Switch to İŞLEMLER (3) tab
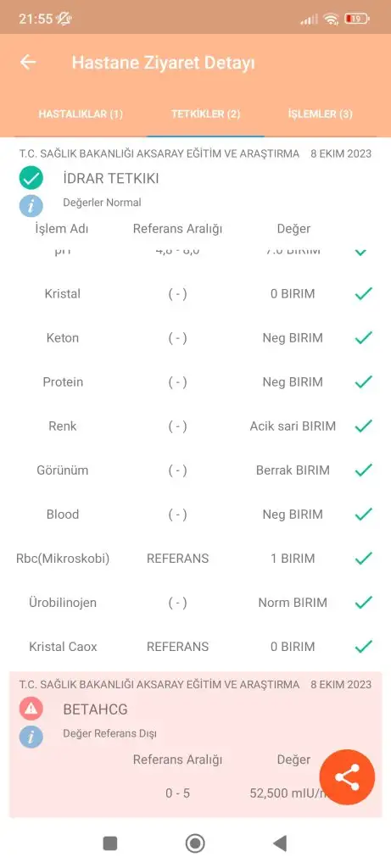Image resolution: width=391 pixels, height=868 pixels. point(320,114)
